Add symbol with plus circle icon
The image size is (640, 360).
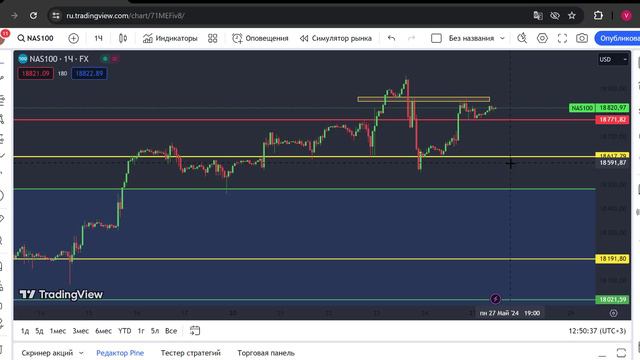[73, 38]
